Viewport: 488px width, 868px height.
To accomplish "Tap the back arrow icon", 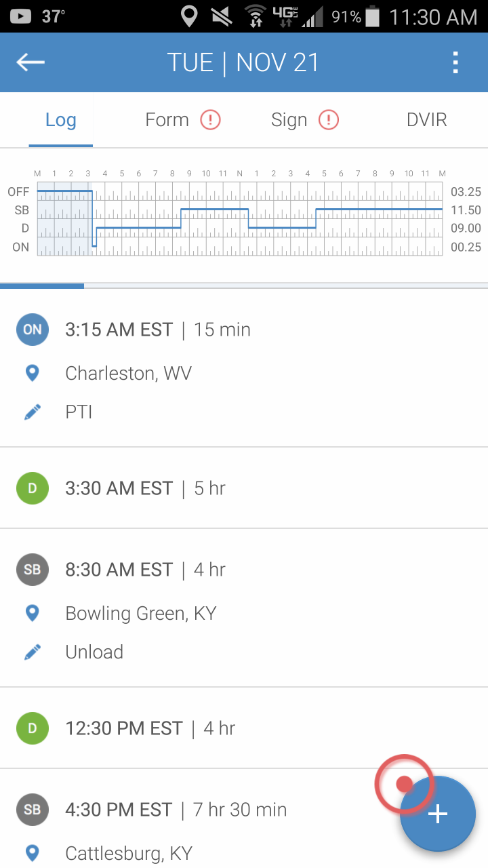I will [x=30, y=62].
